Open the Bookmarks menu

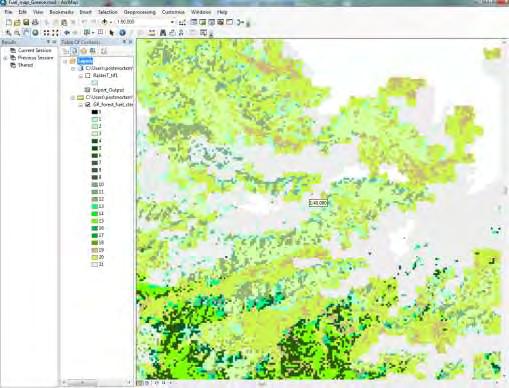click(x=61, y=12)
